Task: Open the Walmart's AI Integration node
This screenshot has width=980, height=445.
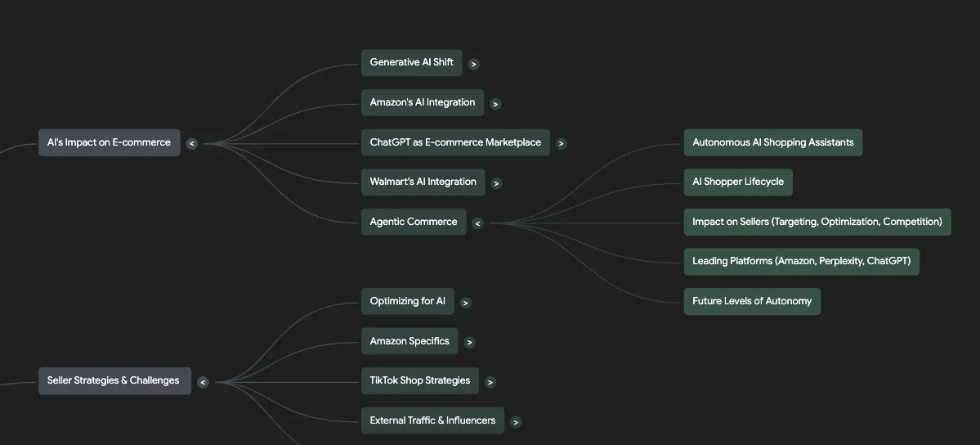Action: coord(423,182)
